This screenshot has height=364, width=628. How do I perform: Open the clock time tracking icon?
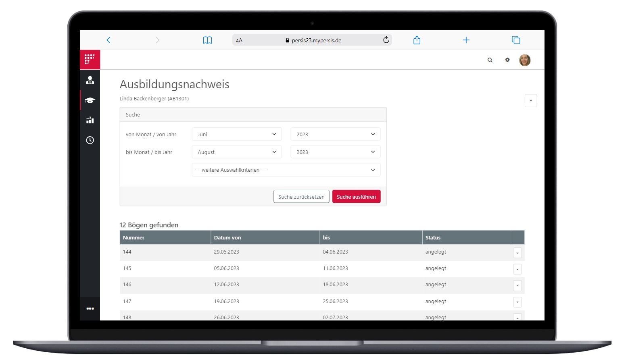[90, 140]
